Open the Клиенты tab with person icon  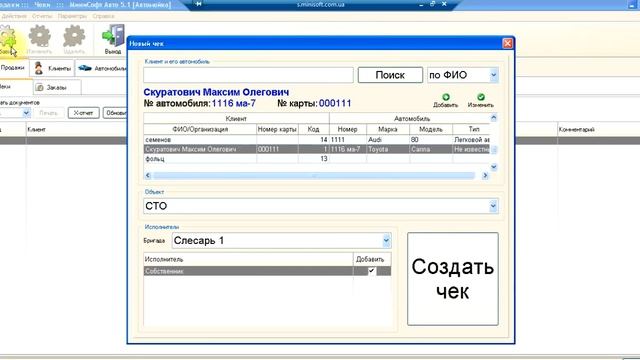coord(52,68)
